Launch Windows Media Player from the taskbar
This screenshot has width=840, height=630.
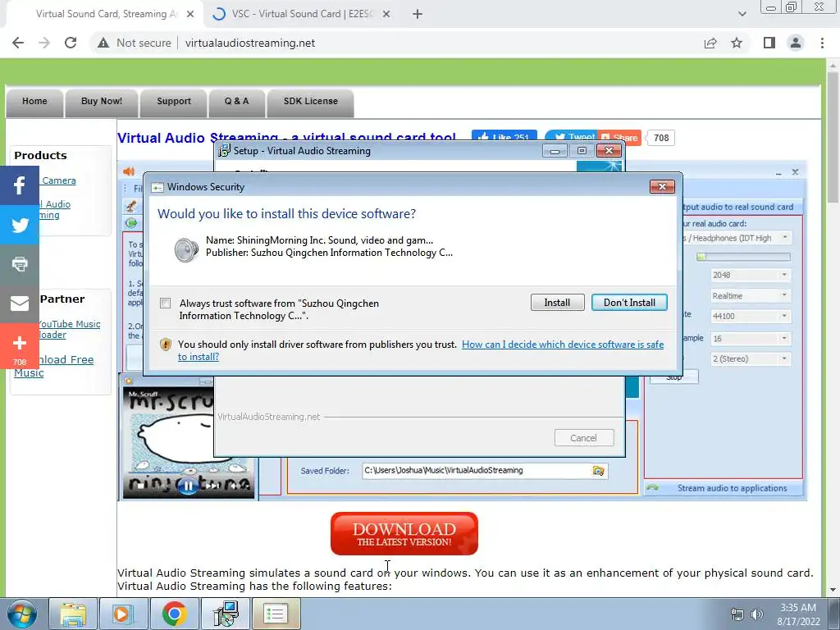123,614
